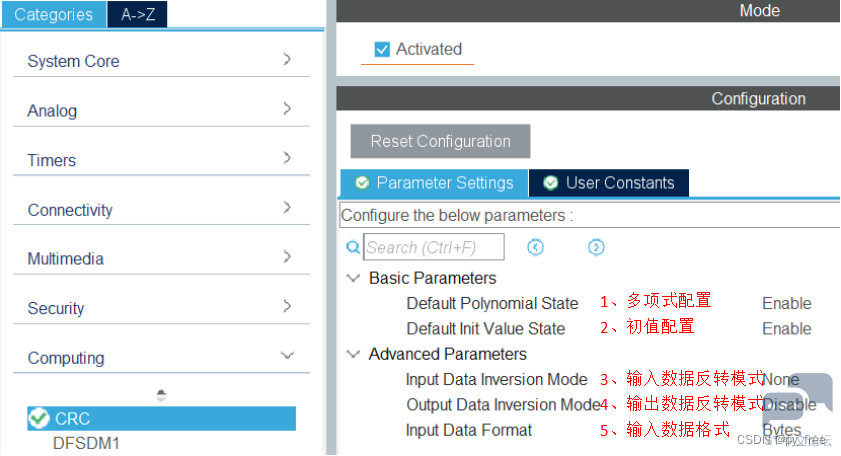The image size is (841, 456).
Task: Click the search magnifier icon
Action: point(353,247)
